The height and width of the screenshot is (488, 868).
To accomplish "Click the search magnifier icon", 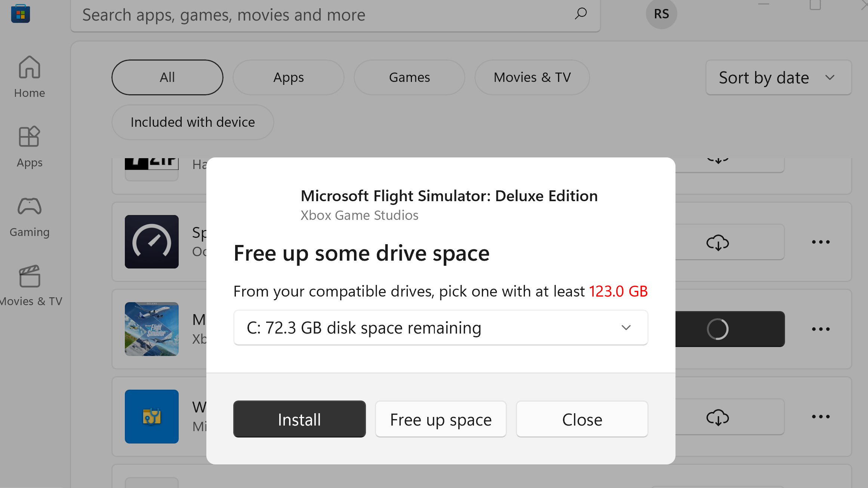I will click(581, 14).
